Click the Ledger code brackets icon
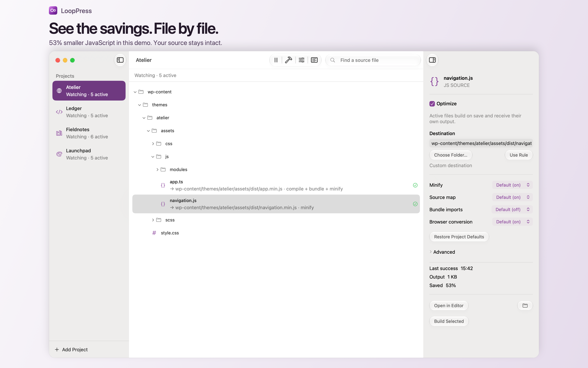This screenshot has height=368, width=588. pos(59,112)
